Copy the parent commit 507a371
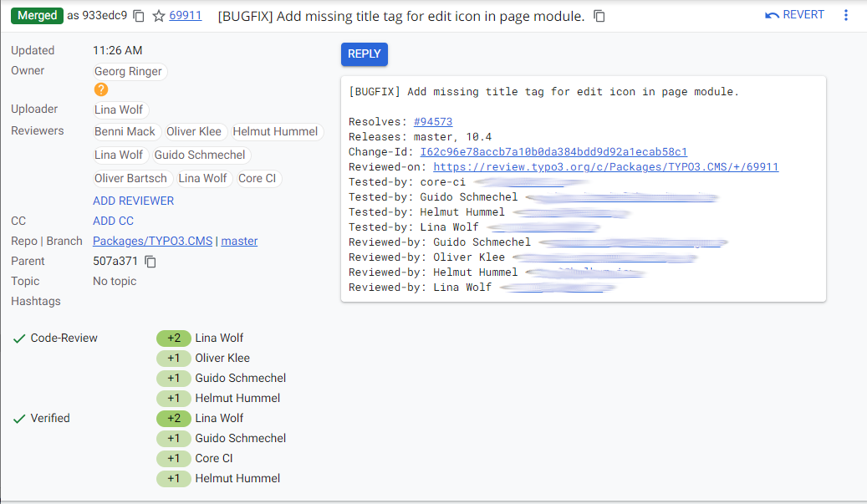 [x=150, y=262]
